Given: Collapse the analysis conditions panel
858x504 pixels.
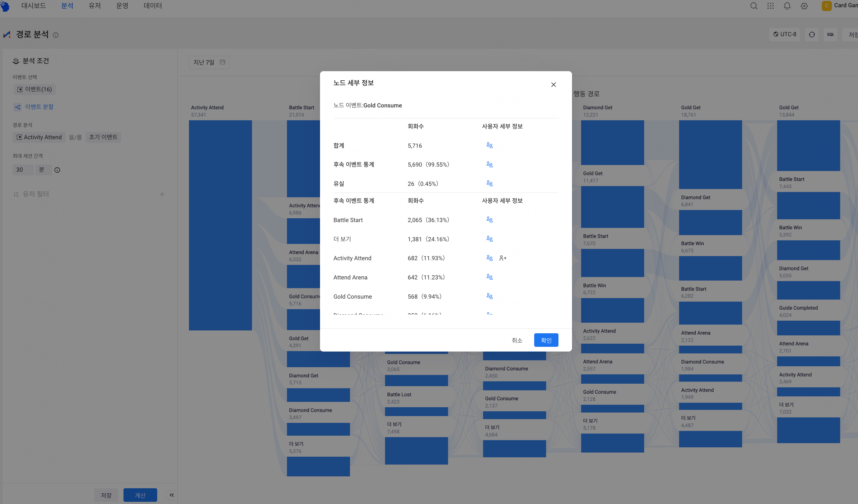Looking at the screenshot, I should pyautogui.click(x=172, y=495).
